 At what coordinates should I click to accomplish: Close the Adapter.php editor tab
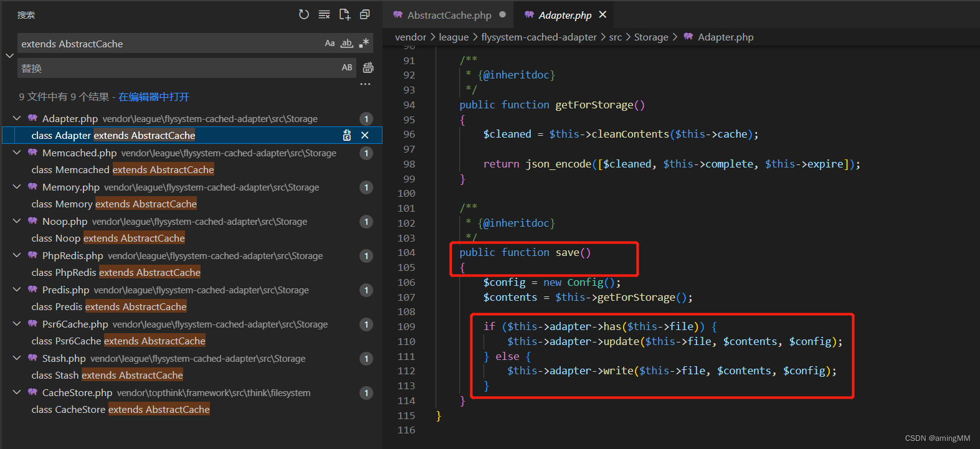[602, 14]
